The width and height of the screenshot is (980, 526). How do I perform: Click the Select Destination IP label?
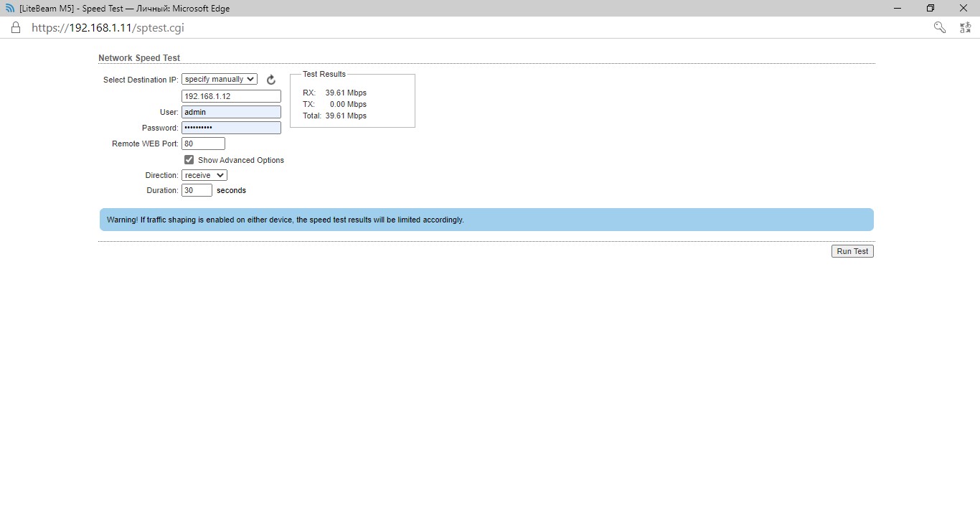click(141, 80)
